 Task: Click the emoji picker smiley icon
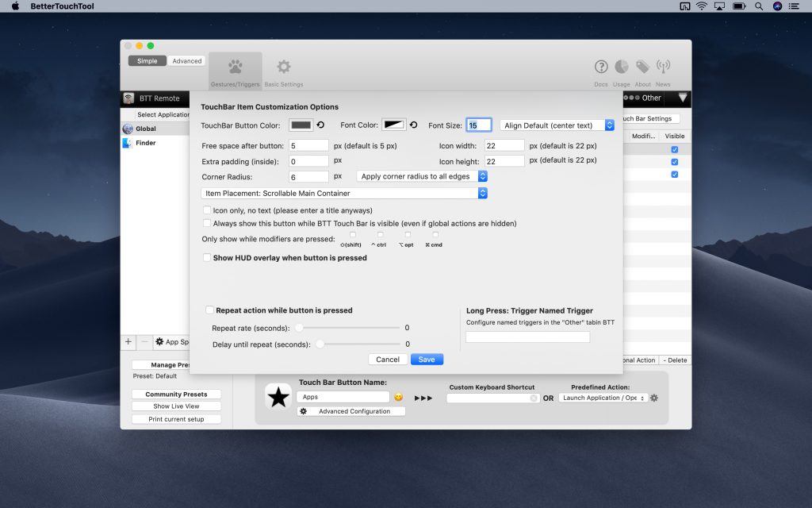click(398, 397)
